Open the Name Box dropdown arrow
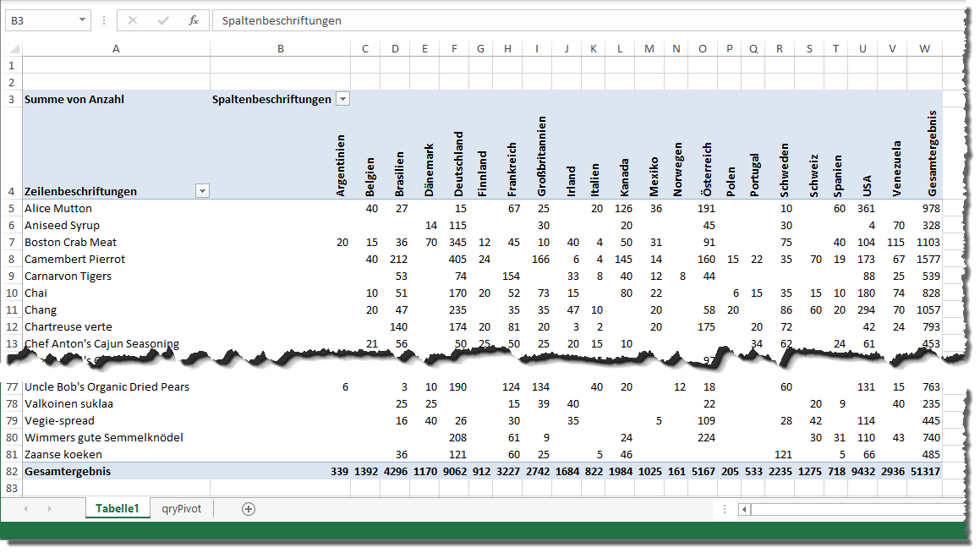 82,20
